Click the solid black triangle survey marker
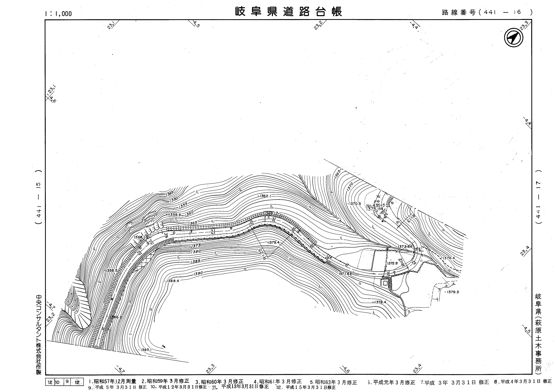Viewport: 555px width, 392px height. click(382, 221)
